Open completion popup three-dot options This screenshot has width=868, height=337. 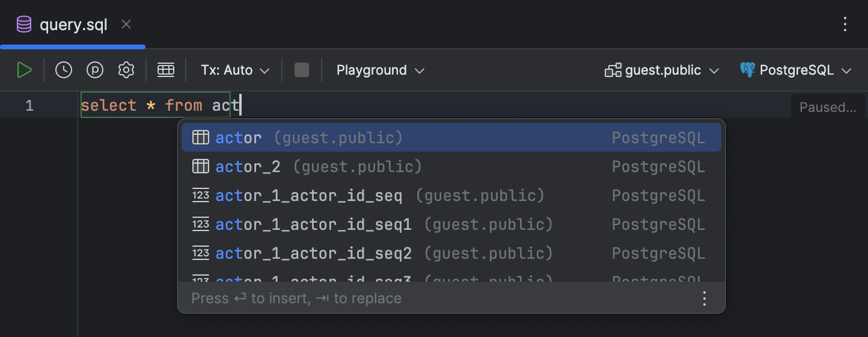pyautogui.click(x=705, y=298)
